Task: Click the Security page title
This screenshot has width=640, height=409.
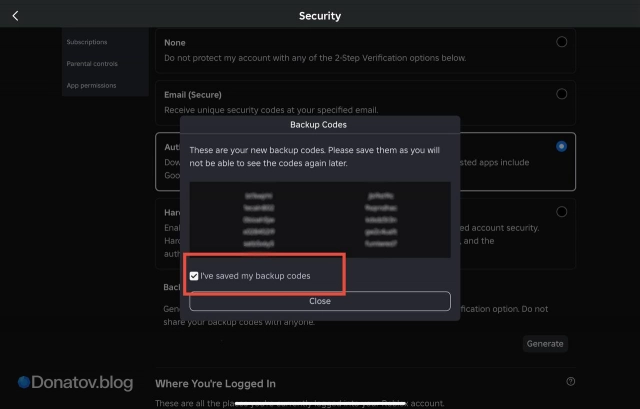Action: click(x=320, y=16)
